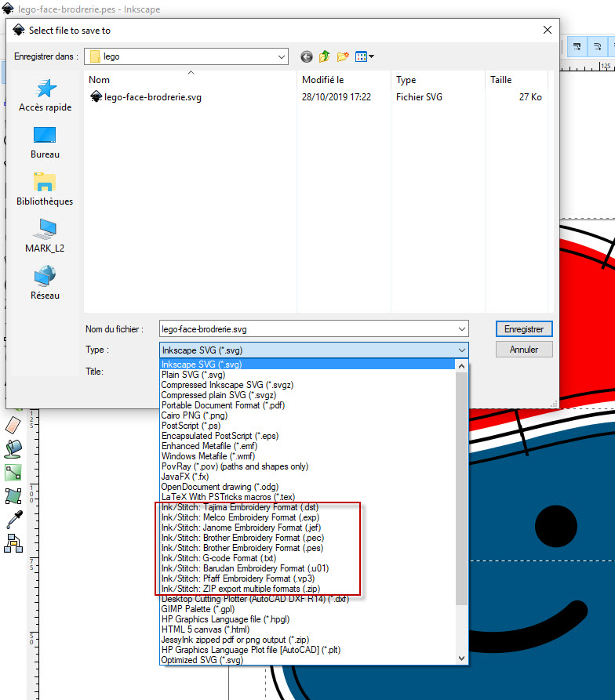Select lego-face-brodrerie.svg file in list

(146, 97)
